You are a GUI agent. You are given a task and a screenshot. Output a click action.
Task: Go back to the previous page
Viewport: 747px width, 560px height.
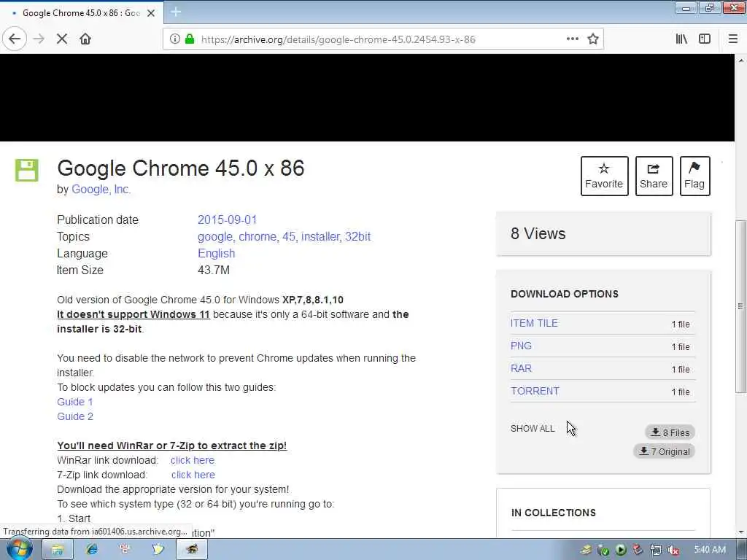coord(15,39)
